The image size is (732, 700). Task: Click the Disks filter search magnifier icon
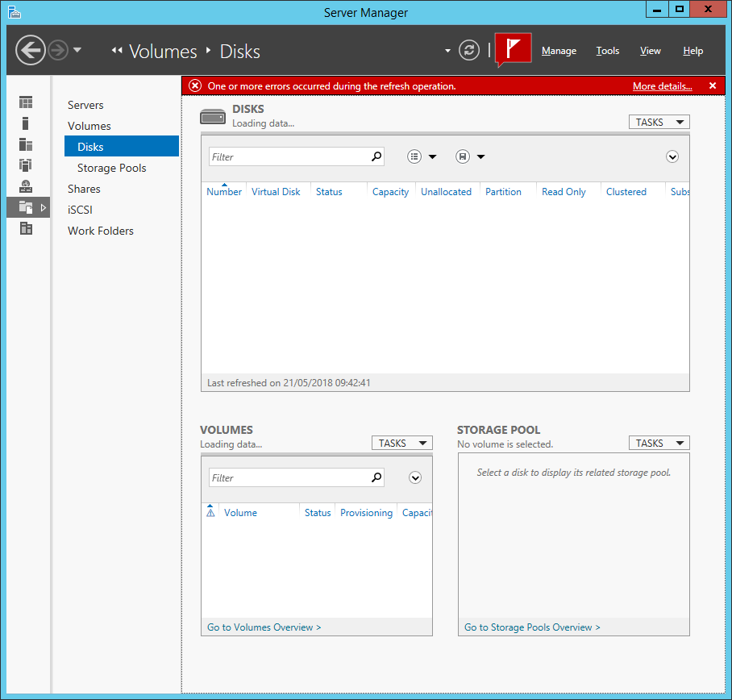376,156
